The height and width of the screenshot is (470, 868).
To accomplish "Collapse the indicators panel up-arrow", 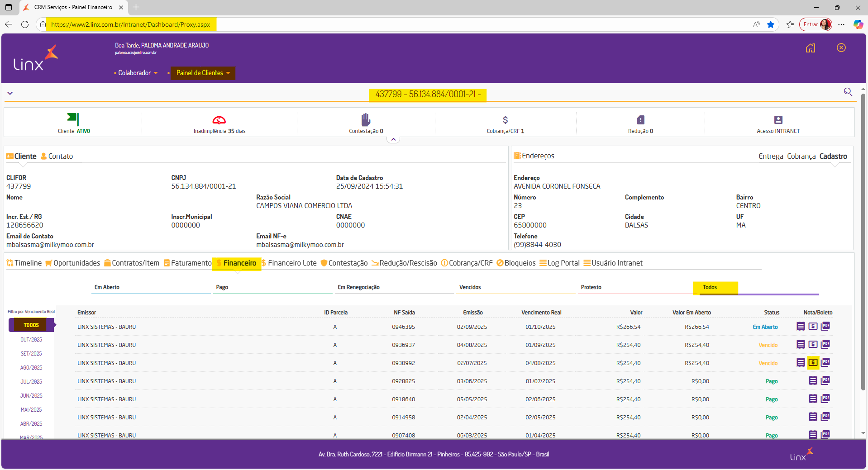I will 393,139.
